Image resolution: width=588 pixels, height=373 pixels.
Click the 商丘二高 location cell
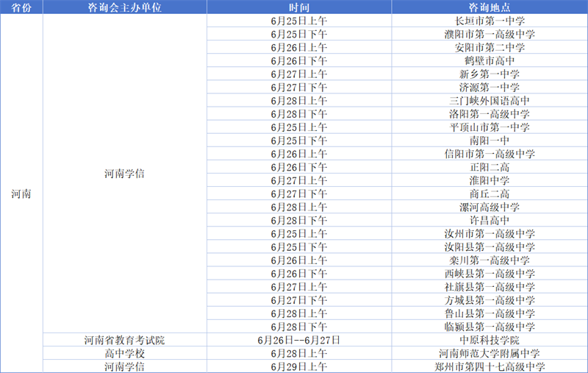[490, 194]
